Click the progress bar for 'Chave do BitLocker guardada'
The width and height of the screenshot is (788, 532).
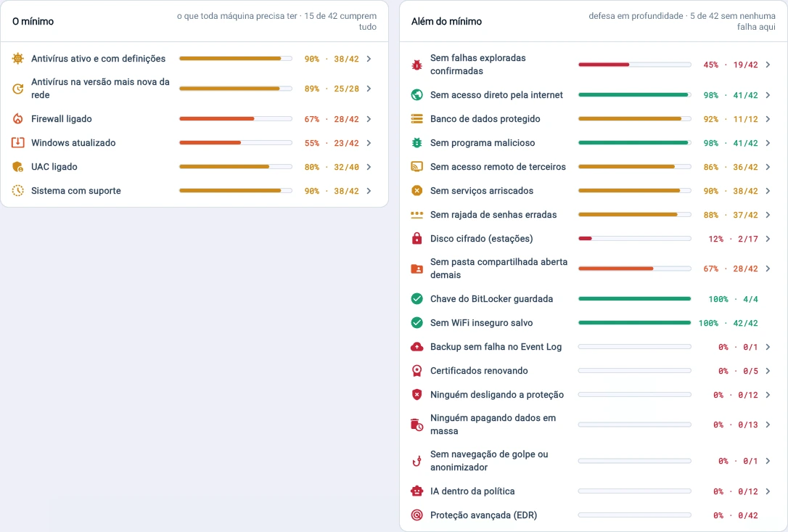pos(635,299)
